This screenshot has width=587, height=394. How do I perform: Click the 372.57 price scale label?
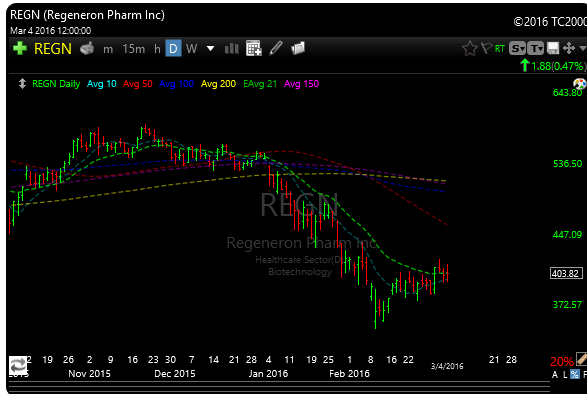pyautogui.click(x=567, y=305)
